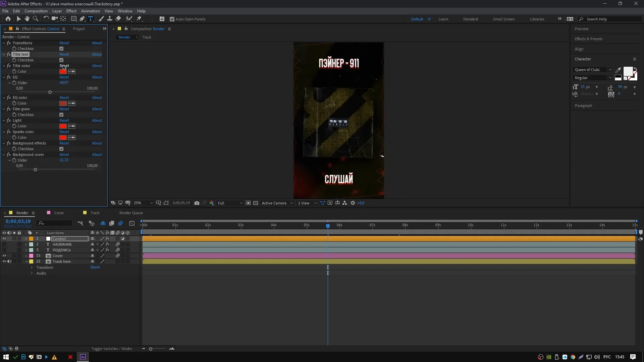
Task: Uncheck the Title text checkbox
Action: pos(61,60)
